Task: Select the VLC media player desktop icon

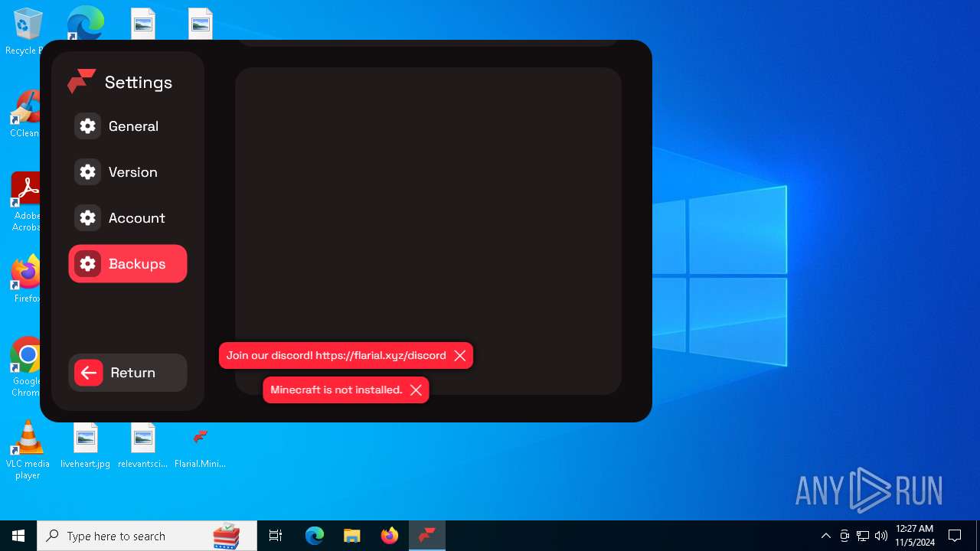Action: 28,451
